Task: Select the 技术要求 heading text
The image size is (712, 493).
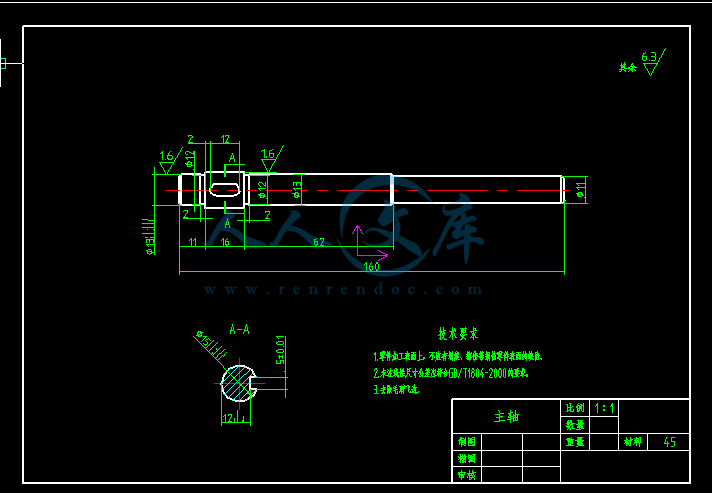Action: click(x=458, y=333)
